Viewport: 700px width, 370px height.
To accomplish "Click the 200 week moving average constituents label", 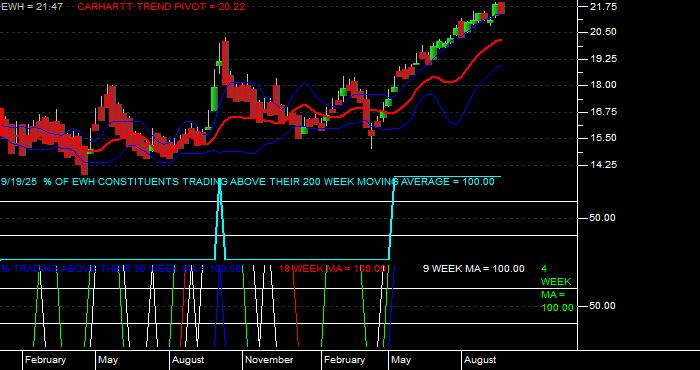I will pyautogui.click(x=248, y=182).
